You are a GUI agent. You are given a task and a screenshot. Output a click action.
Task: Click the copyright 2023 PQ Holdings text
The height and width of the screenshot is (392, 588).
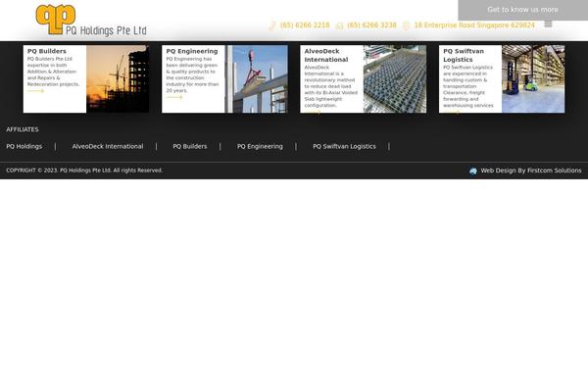pyautogui.click(x=84, y=171)
